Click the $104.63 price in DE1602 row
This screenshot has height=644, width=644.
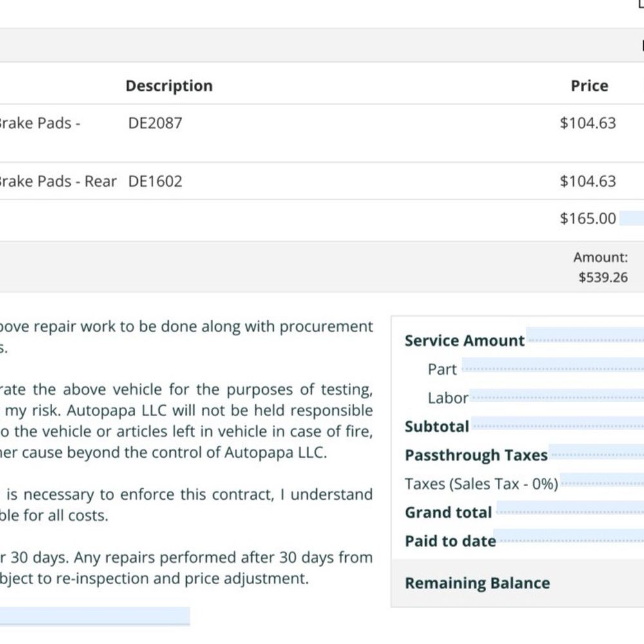588,181
